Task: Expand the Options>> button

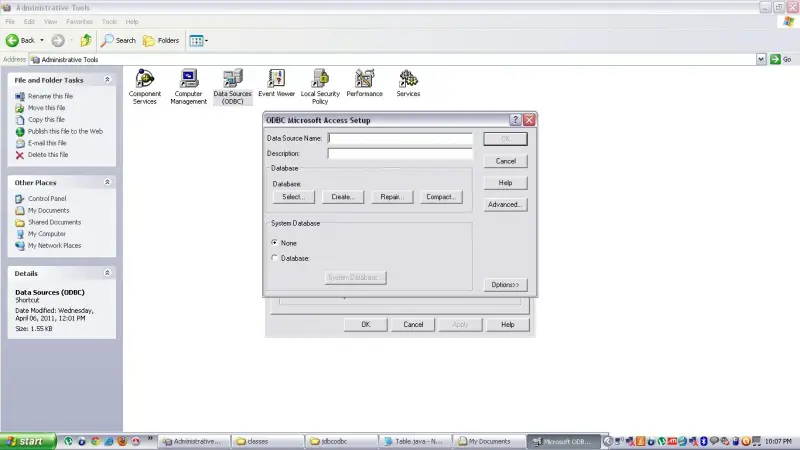Action: pos(505,285)
